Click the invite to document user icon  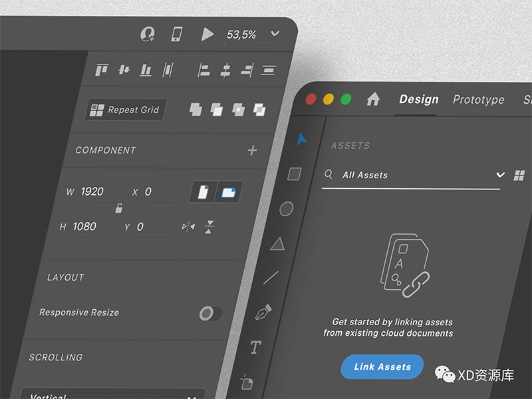pyautogui.click(x=148, y=34)
